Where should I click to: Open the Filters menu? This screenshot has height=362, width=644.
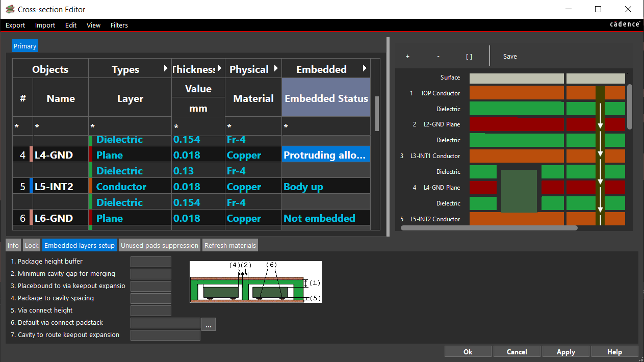119,25
